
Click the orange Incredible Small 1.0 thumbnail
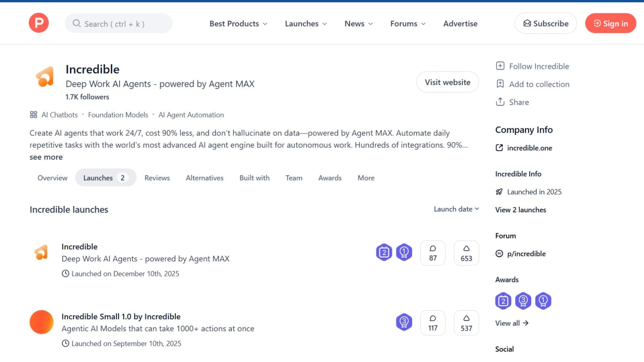click(x=41, y=322)
